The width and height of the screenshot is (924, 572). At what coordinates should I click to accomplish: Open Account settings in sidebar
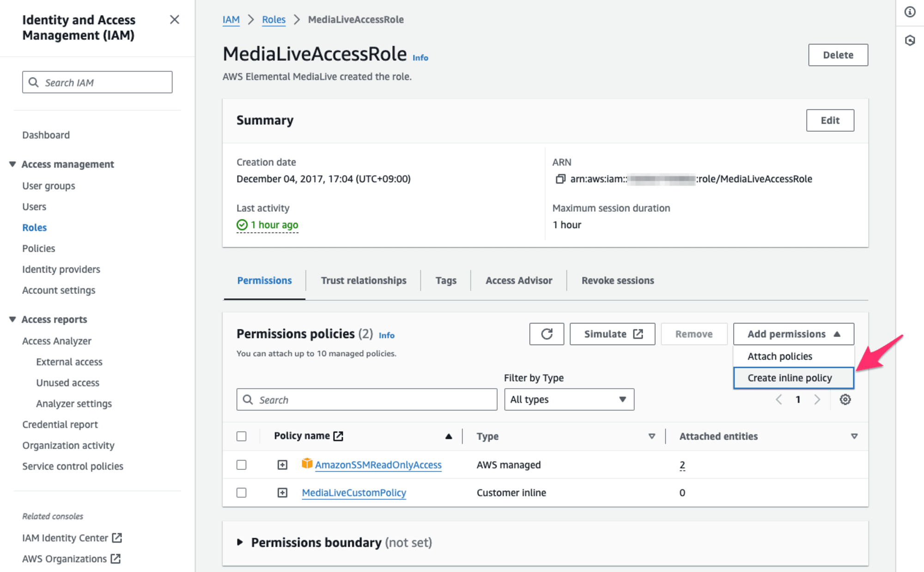[x=59, y=290]
